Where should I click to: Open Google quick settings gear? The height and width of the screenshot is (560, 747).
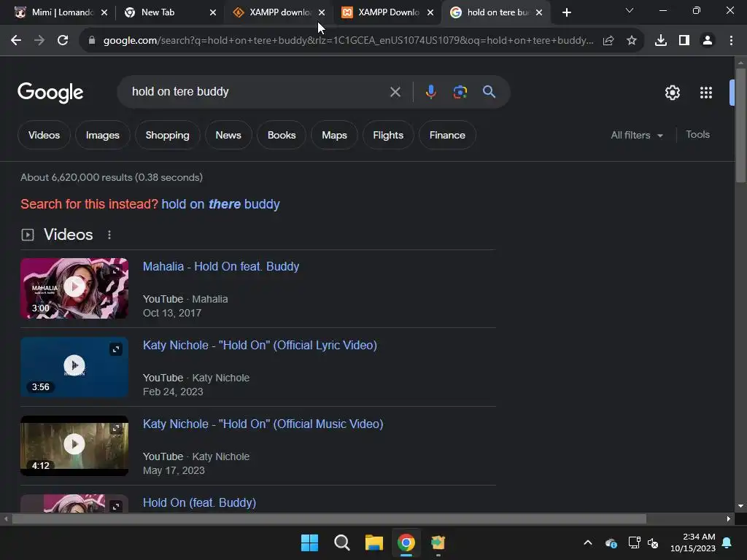[672, 93]
